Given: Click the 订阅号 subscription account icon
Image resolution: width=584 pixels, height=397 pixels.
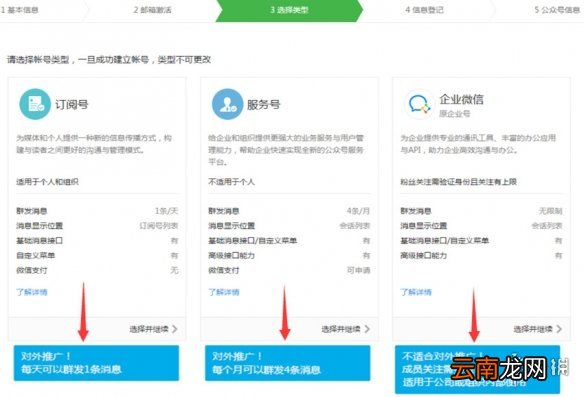Looking at the screenshot, I should 35,104.
